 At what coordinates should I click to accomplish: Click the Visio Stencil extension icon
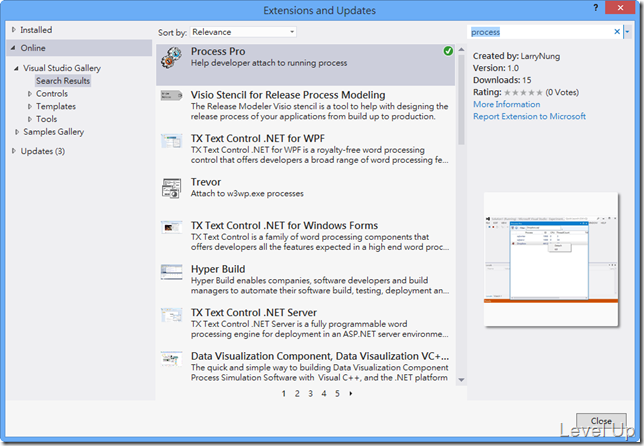[x=171, y=96]
